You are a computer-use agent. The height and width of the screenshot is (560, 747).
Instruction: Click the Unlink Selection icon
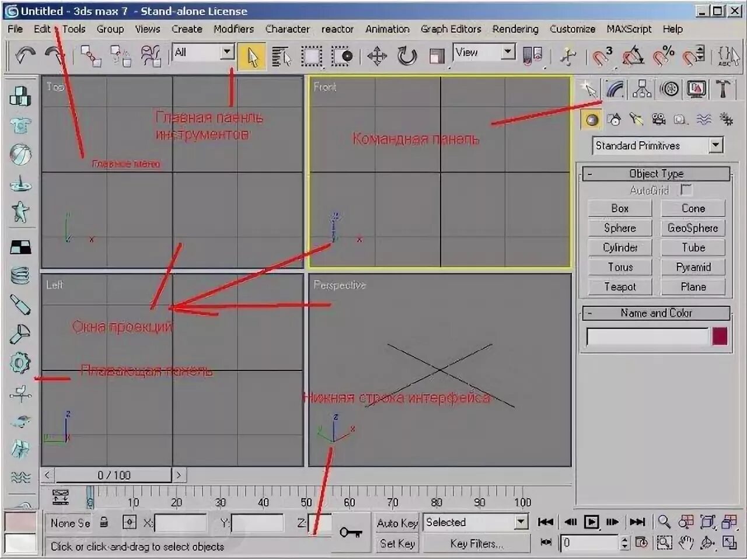[121, 57]
